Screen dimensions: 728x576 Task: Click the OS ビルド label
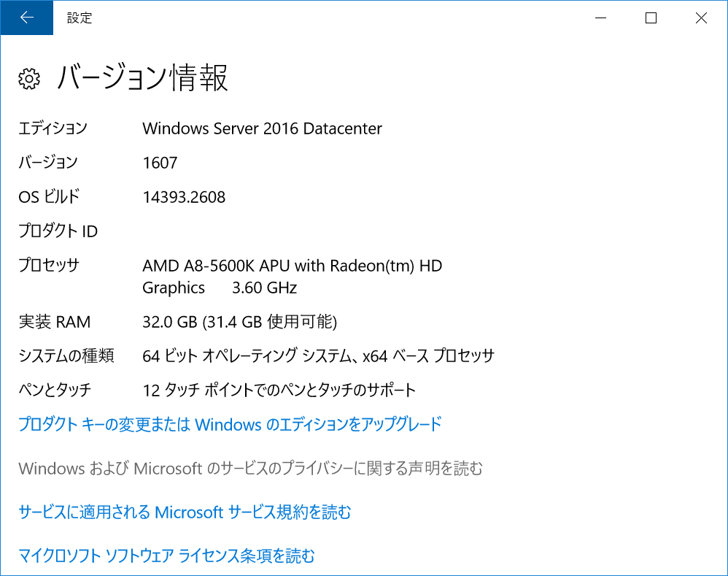coord(49,196)
